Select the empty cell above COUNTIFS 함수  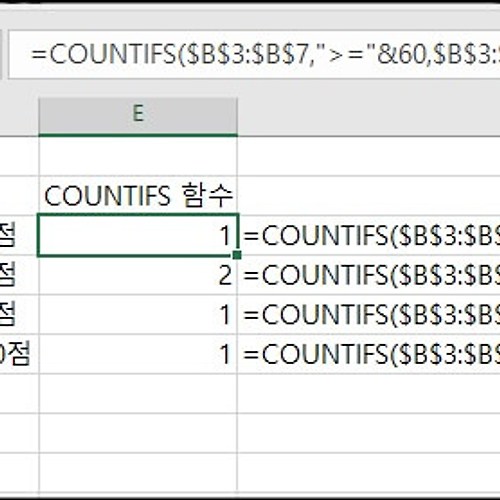138,156
